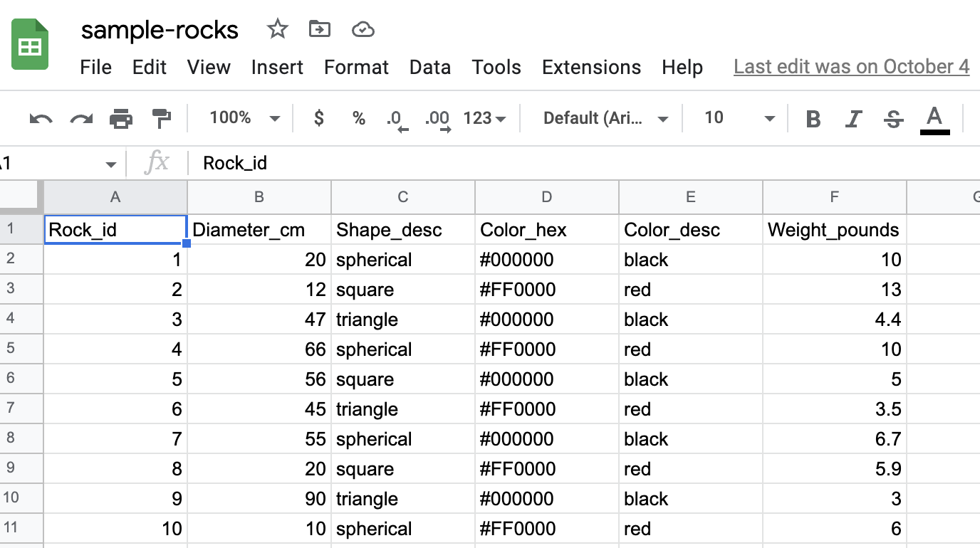980x548 pixels.
Task: Select row 1 header
Action: pos(22,229)
